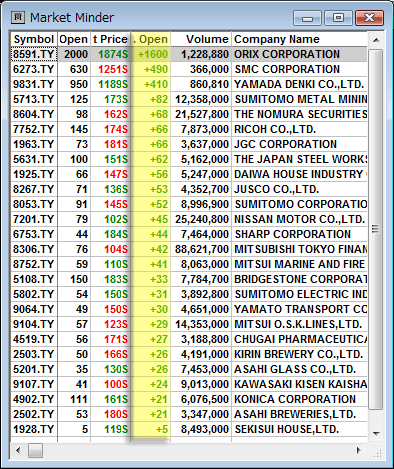Select symbol 9831.TY

[34, 84]
